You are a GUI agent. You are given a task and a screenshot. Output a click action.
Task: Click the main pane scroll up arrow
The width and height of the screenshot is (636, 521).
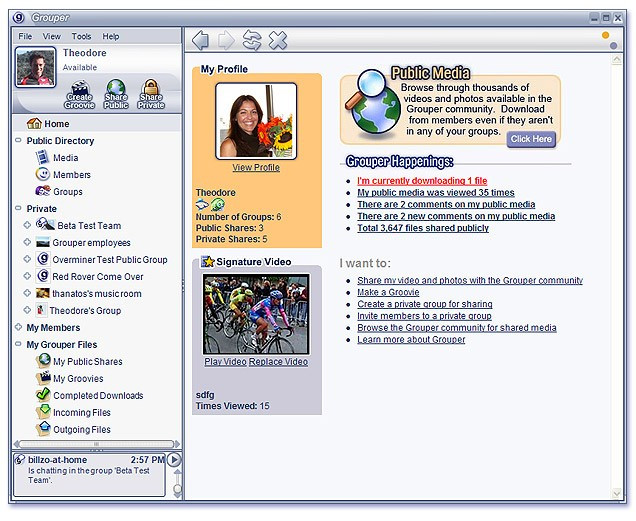click(617, 60)
